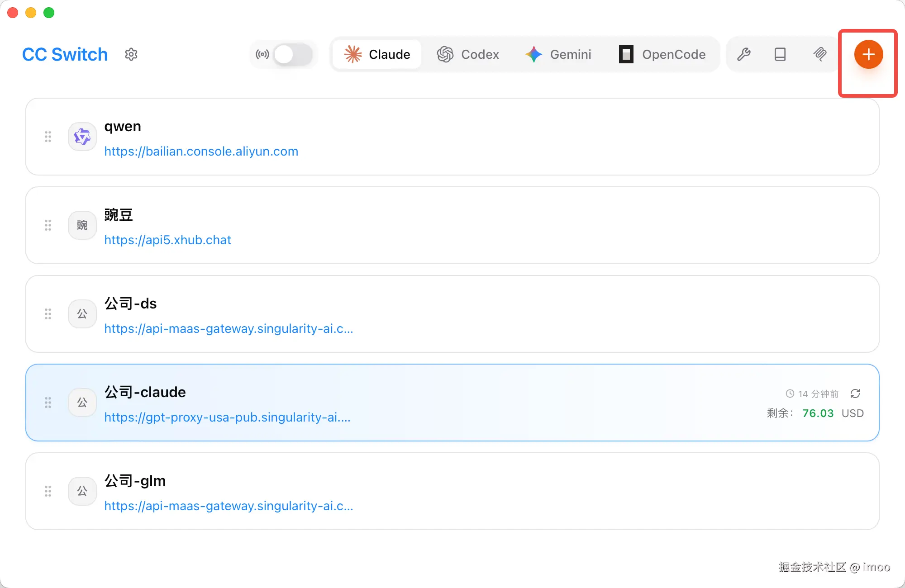Image resolution: width=905 pixels, height=588 pixels.
Task: Click the paperclip icon in toolbar
Action: (x=819, y=54)
